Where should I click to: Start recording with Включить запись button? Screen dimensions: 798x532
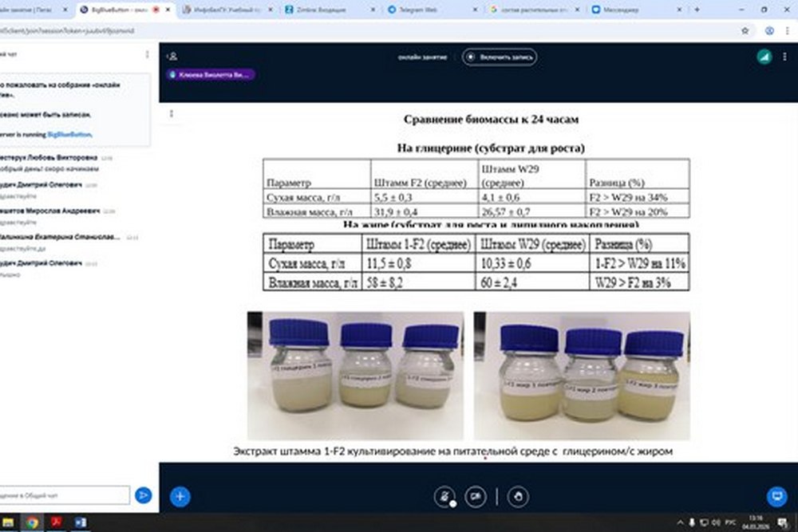[500, 57]
